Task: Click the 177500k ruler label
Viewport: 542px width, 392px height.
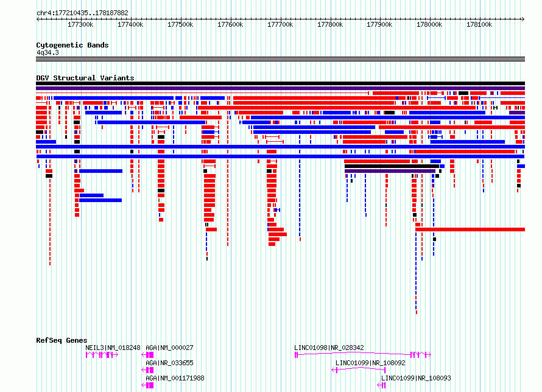Action: point(180,24)
